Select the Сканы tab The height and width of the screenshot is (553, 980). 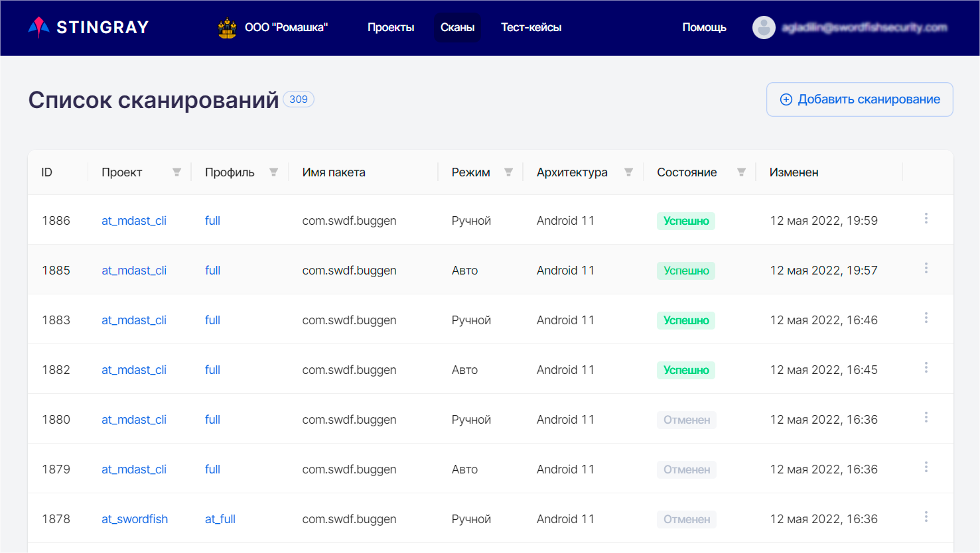coord(457,27)
